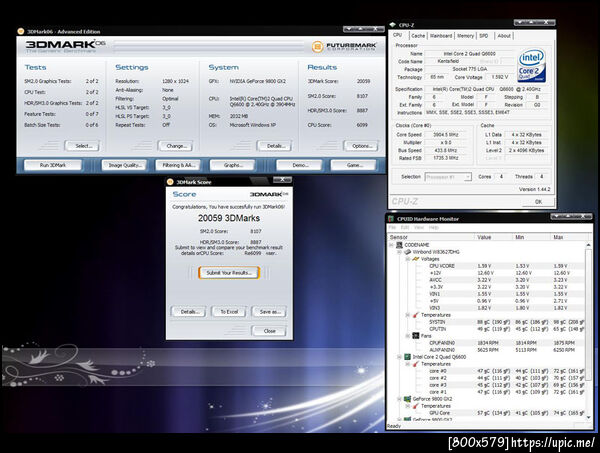Collapse the GeForce 9800 GX2 node
Viewport: 600px width, 453px height.
pyautogui.click(x=399, y=399)
